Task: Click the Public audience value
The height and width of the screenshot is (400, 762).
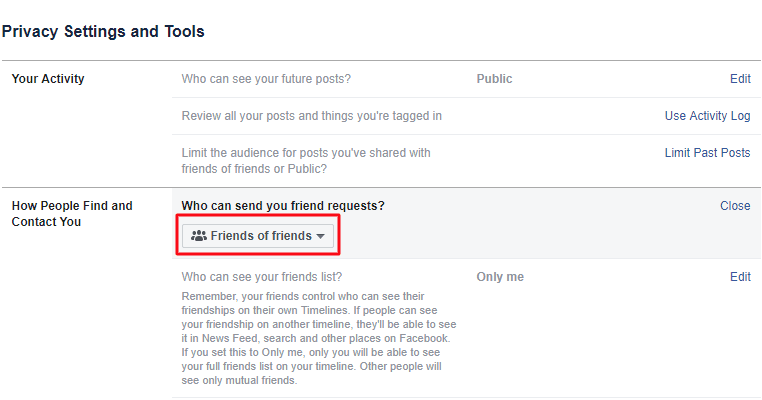Action: (x=495, y=78)
